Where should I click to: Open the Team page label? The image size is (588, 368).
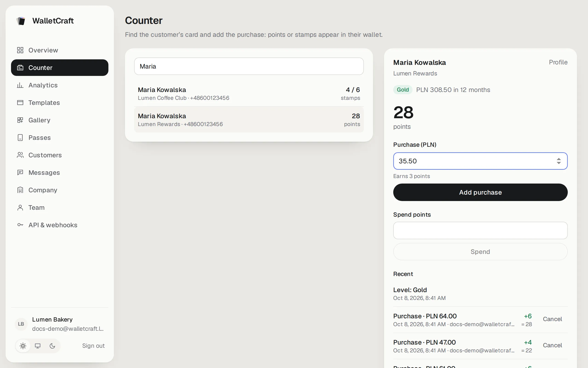(x=37, y=208)
